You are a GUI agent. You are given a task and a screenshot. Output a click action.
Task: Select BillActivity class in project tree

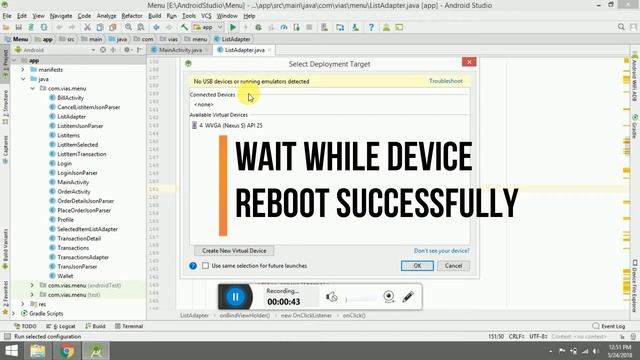click(x=70, y=98)
